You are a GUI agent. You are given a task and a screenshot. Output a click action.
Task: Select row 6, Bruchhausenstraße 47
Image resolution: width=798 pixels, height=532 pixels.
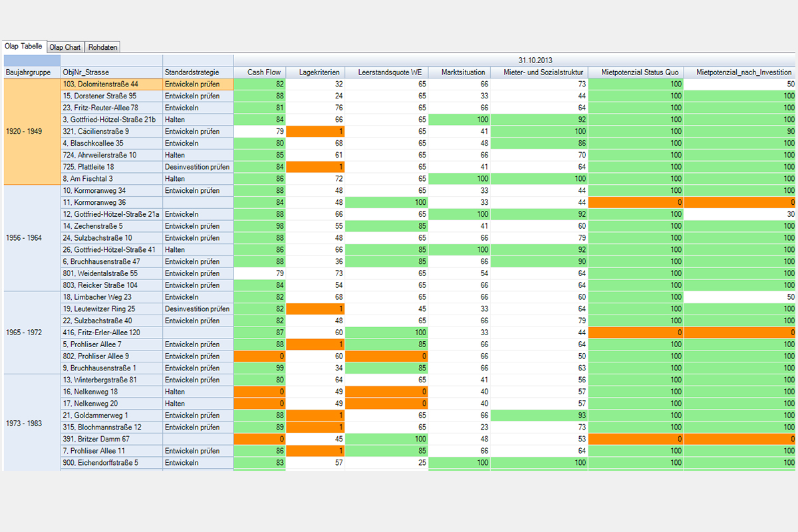point(112,261)
